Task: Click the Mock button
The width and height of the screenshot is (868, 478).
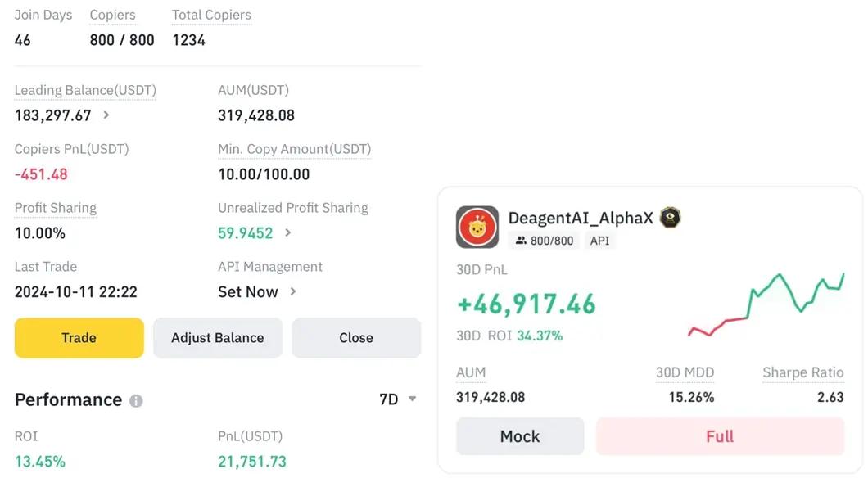Action: 520,436
